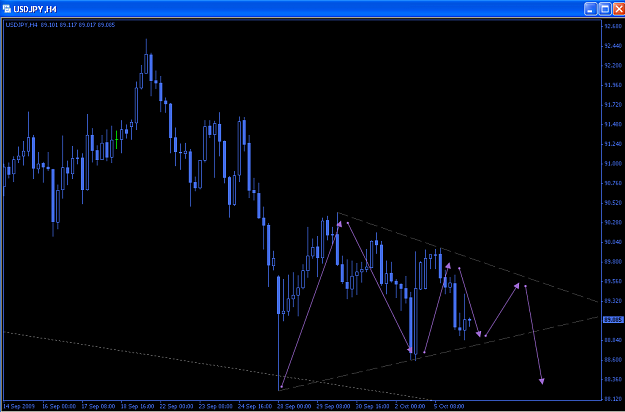Click the 90.760 price axis label
Viewport: 625px width, 412px height.
point(613,183)
